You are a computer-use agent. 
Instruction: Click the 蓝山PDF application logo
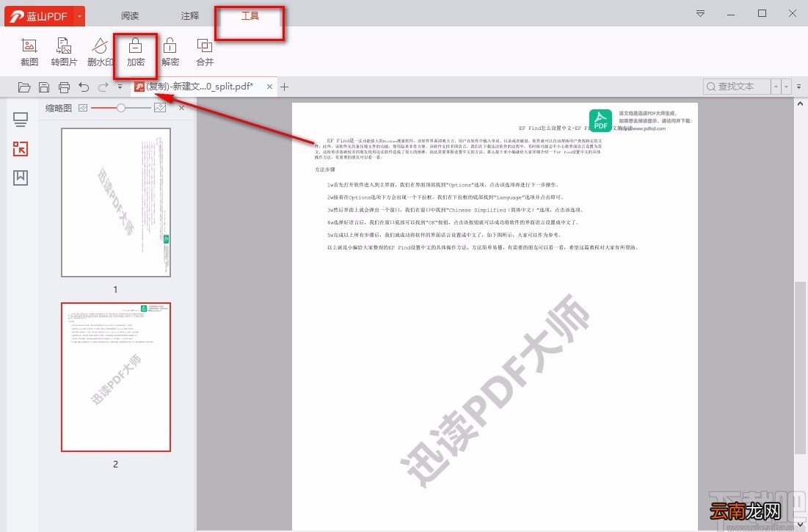(x=40, y=16)
